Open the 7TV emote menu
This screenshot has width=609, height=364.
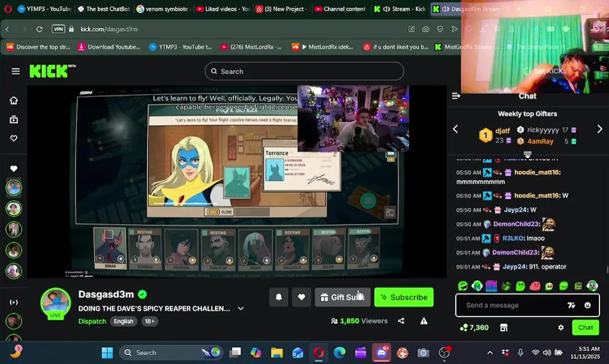pos(571,305)
